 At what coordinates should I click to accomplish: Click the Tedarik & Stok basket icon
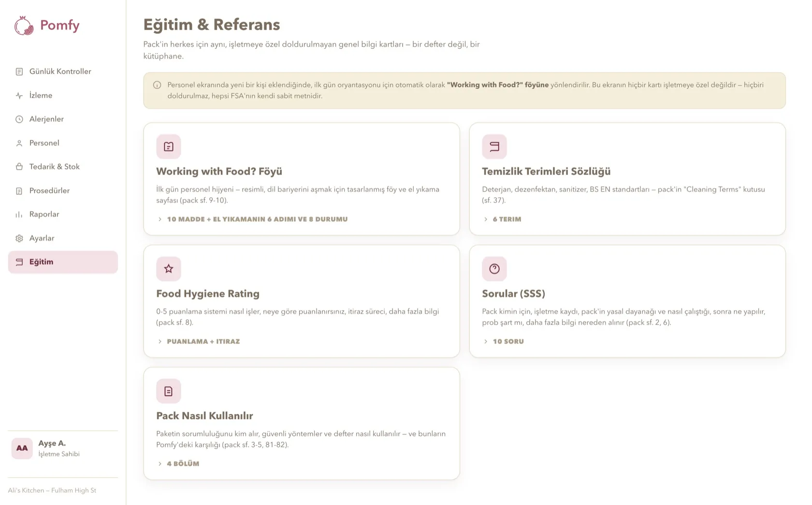19,167
